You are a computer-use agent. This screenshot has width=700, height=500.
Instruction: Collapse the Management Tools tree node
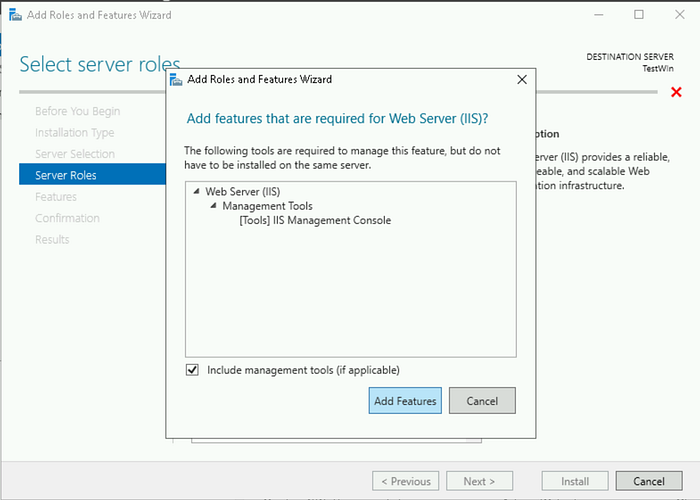pos(213,205)
